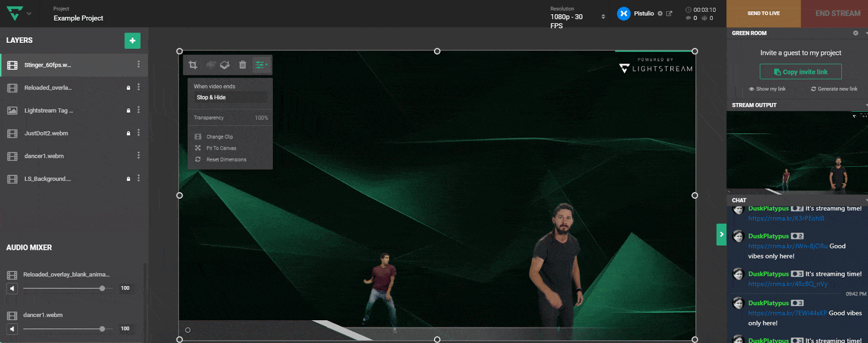868x343 pixels.
Task: Select the Lightstream Tag layer
Action: [x=74, y=111]
